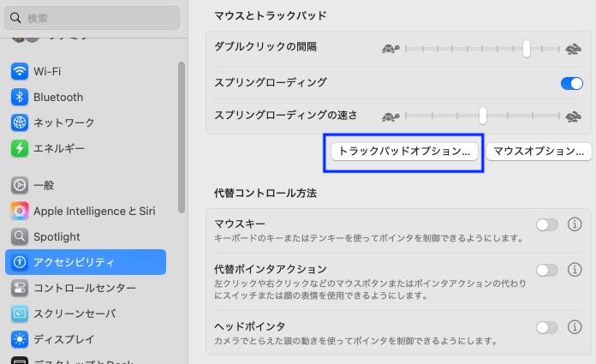
Task: Enable the マウスキー toggle
Action: coord(546,224)
